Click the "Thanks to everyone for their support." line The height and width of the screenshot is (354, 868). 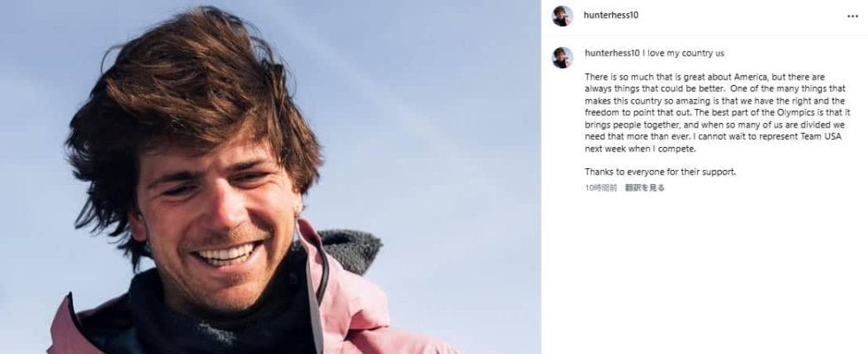click(x=661, y=172)
